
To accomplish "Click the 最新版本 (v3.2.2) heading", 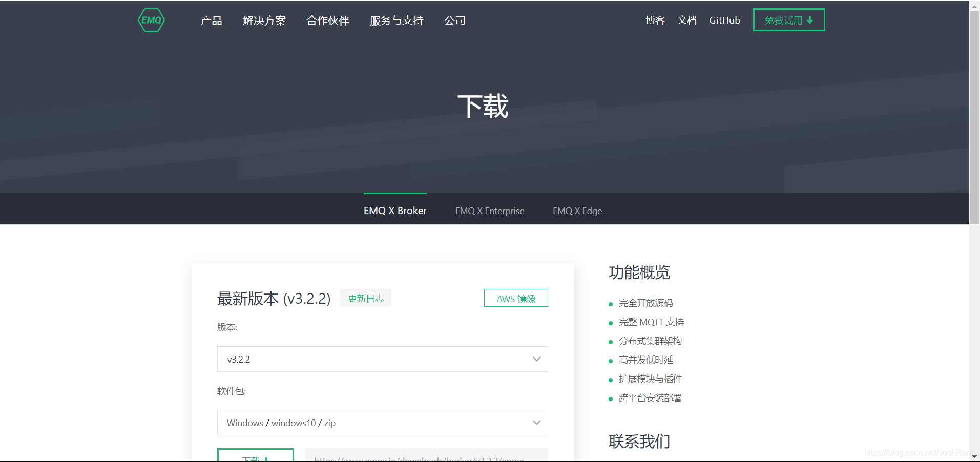I will tap(274, 298).
